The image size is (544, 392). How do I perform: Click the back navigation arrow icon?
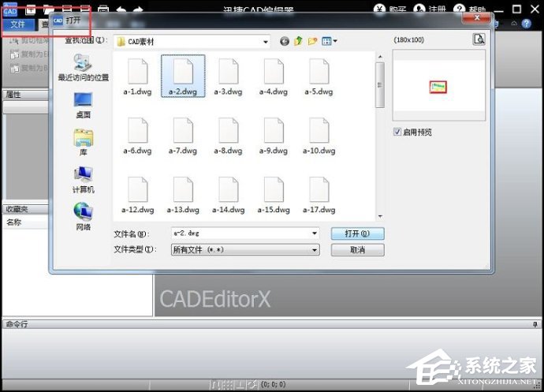pyautogui.click(x=285, y=41)
